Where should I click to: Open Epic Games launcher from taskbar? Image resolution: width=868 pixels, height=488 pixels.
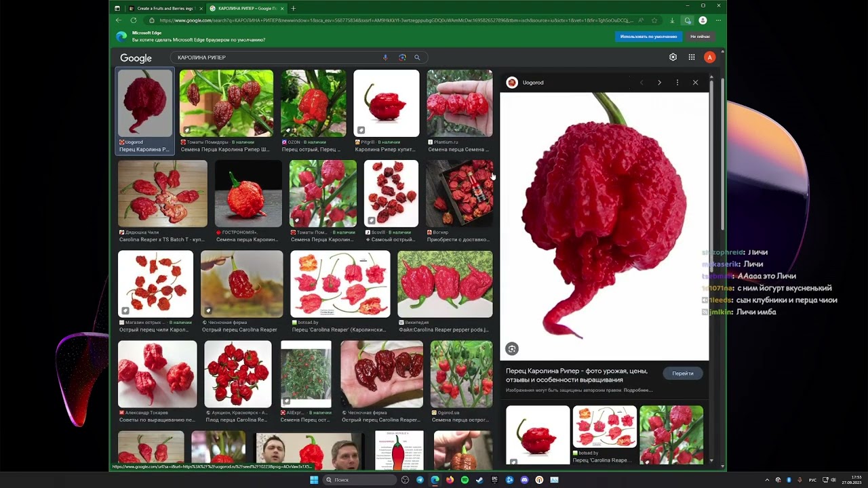pyautogui.click(x=494, y=480)
